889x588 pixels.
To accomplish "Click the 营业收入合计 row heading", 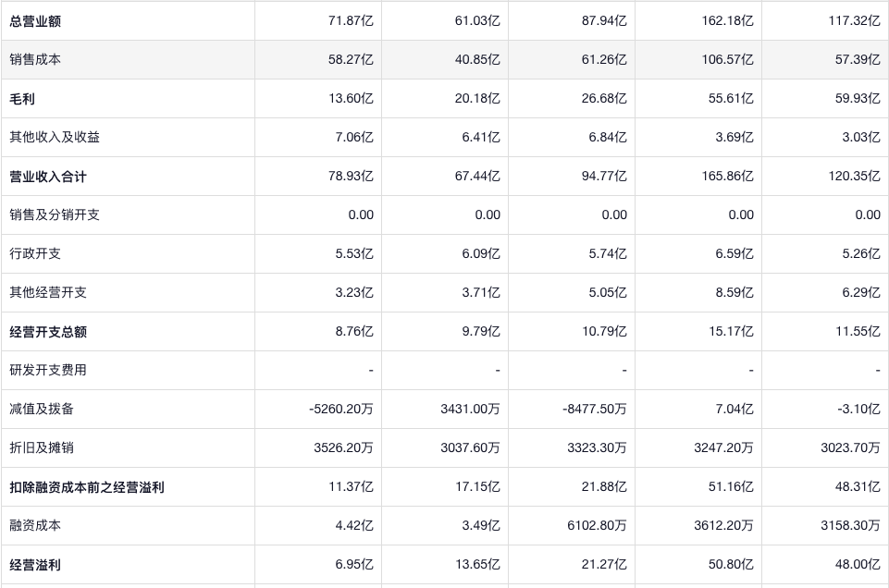I will 48,176.
